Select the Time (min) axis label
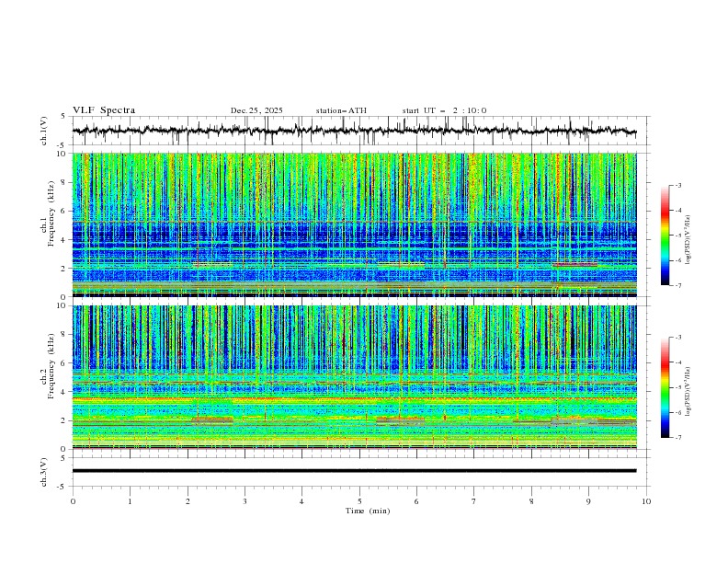 pos(367,511)
